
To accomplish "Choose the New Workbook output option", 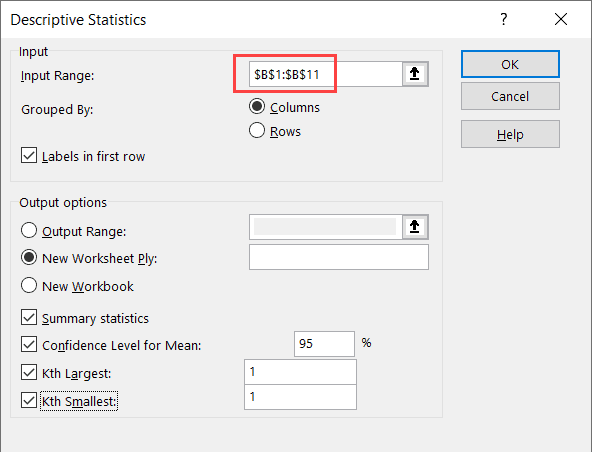I will (x=29, y=285).
